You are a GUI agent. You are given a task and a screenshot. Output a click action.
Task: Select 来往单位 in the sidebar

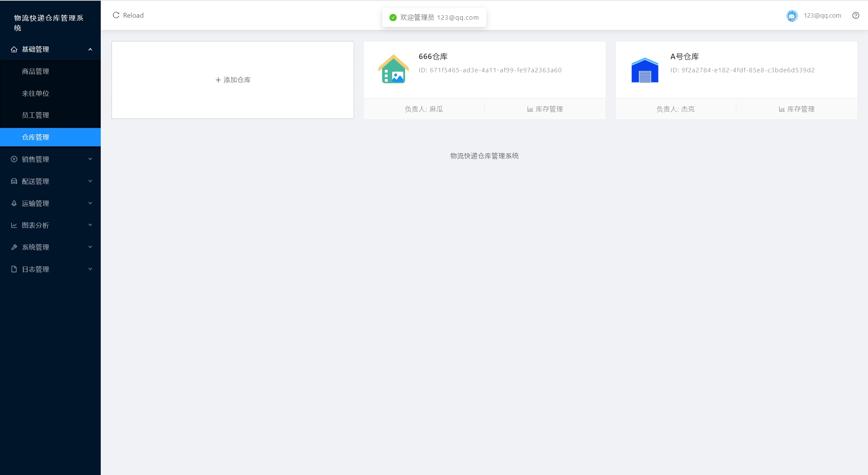click(36, 93)
